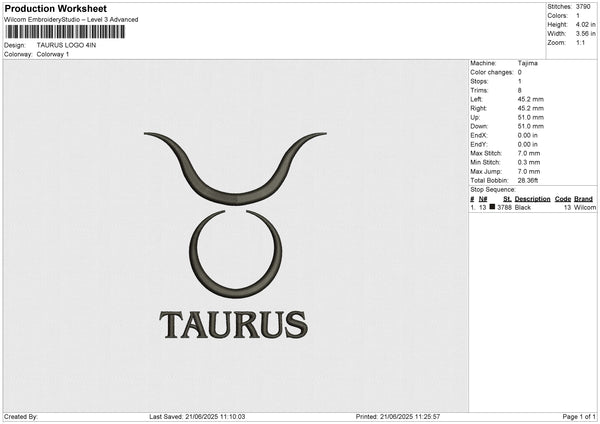Click machine value 'Tajima'
Screen dimensions: 600x424
(x=527, y=63)
